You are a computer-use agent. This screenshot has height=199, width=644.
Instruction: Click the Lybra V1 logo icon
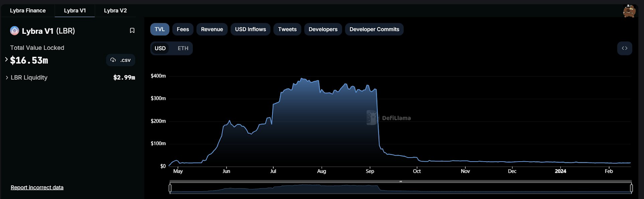pyautogui.click(x=14, y=31)
